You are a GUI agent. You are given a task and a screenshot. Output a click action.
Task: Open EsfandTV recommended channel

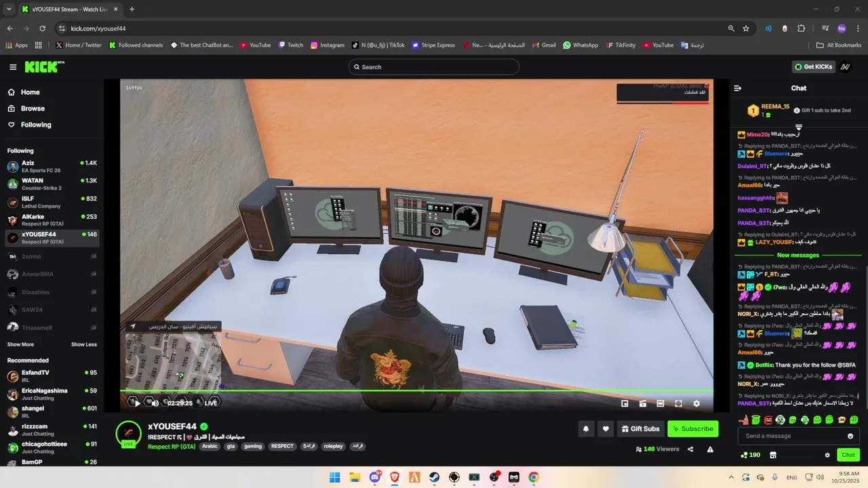click(52, 376)
